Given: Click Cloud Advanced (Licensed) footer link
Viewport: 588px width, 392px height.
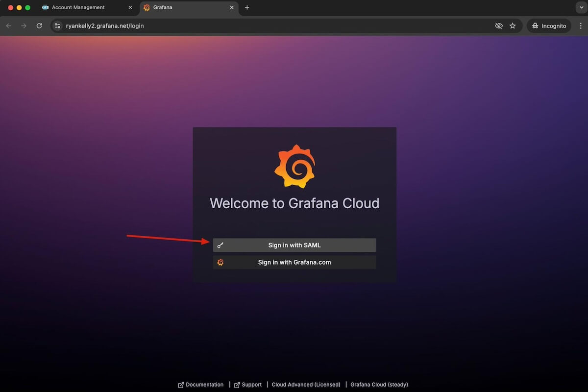Looking at the screenshot, I should click(306, 385).
